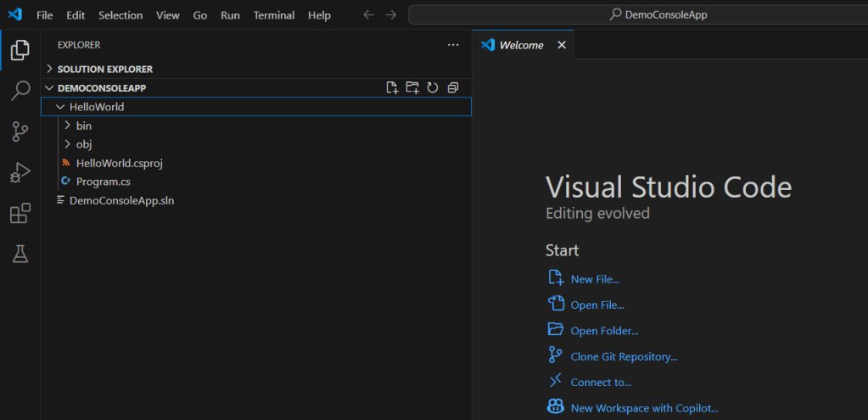The width and height of the screenshot is (868, 420).
Task: Refresh the explorer file tree
Action: click(x=433, y=87)
